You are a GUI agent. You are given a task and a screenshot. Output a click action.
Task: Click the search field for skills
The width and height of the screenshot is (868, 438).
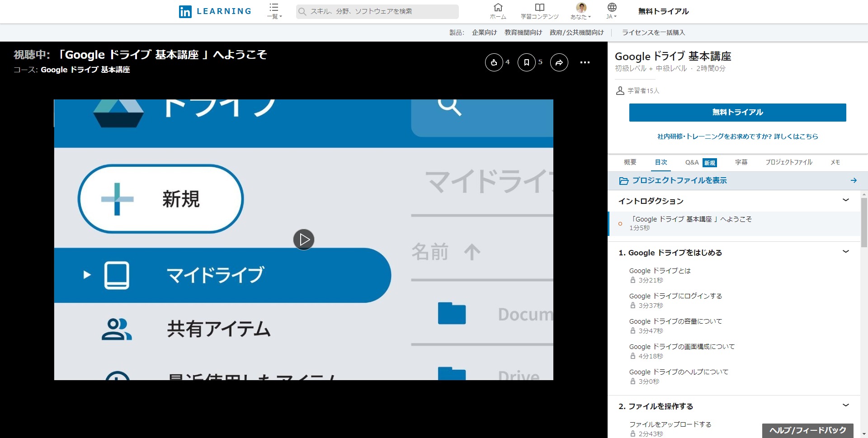point(377,11)
